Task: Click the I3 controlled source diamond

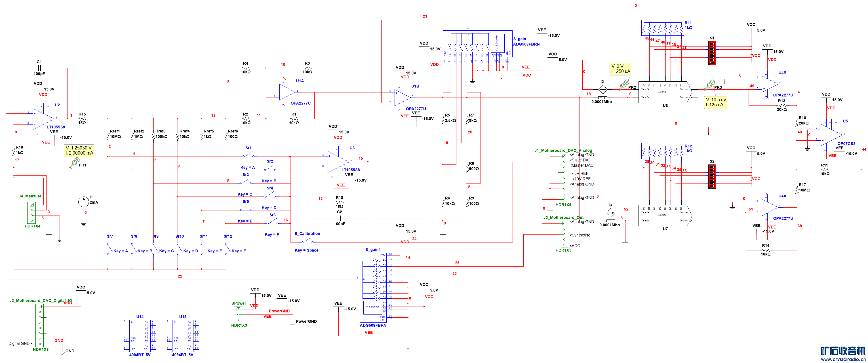Action: [610, 213]
